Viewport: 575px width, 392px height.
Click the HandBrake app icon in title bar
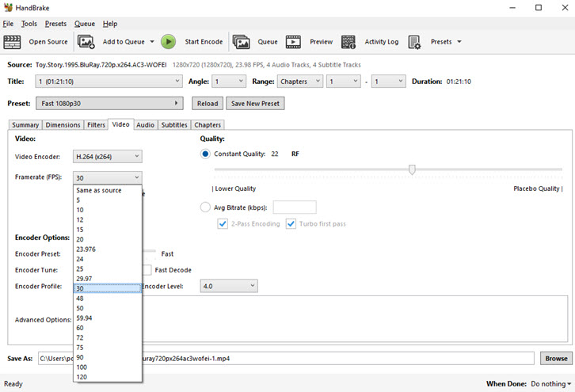pyautogui.click(x=10, y=7)
